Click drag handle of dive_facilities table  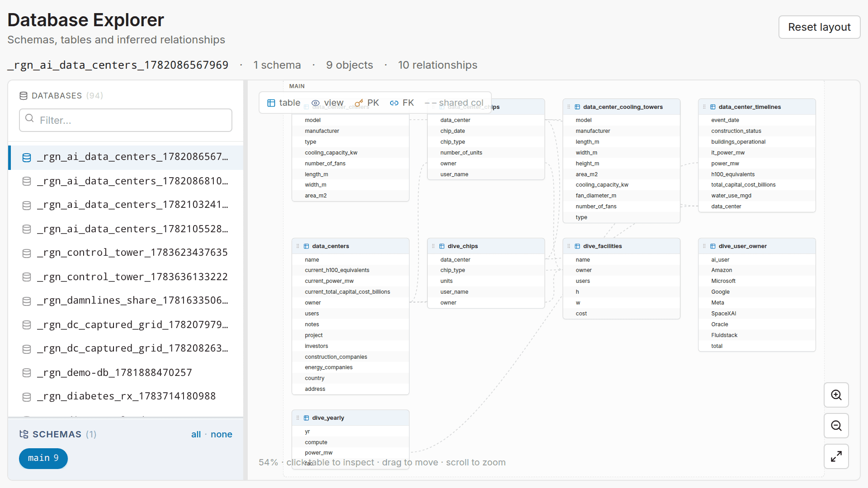click(x=569, y=246)
